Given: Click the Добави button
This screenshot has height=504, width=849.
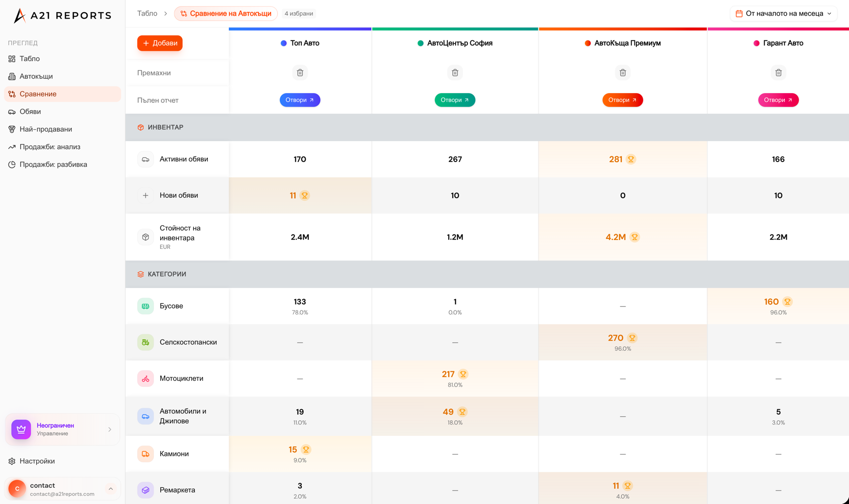Looking at the screenshot, I should pos(159,43).
